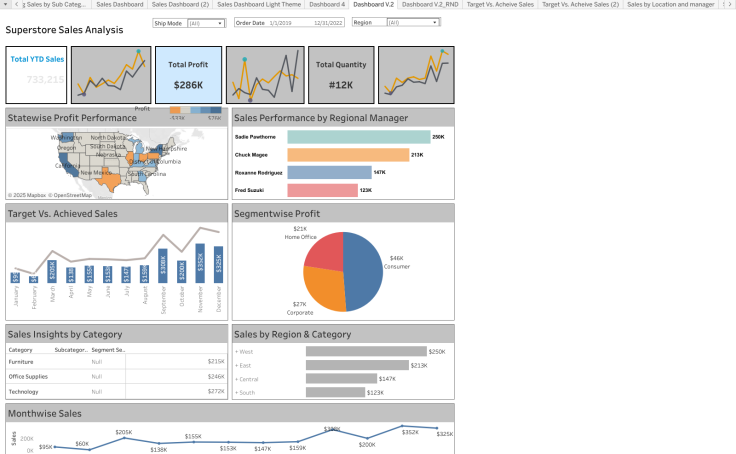Click the next tabs arrow icon
The image size is (736, 454).
(x=730, y=4)
